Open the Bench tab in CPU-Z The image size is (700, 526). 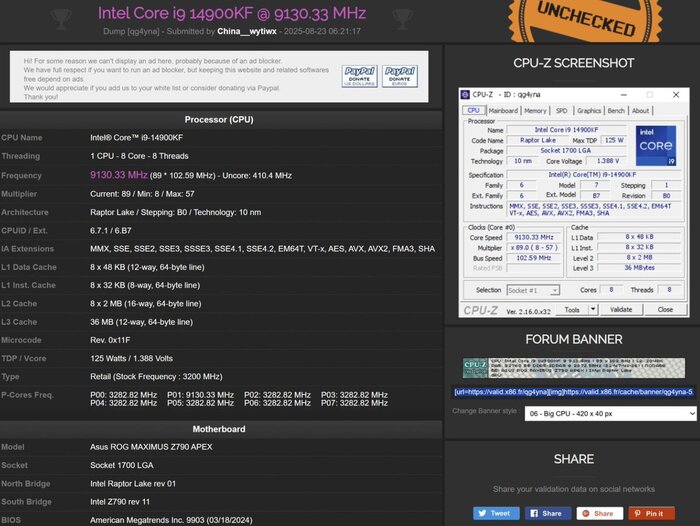click(616, 111)
